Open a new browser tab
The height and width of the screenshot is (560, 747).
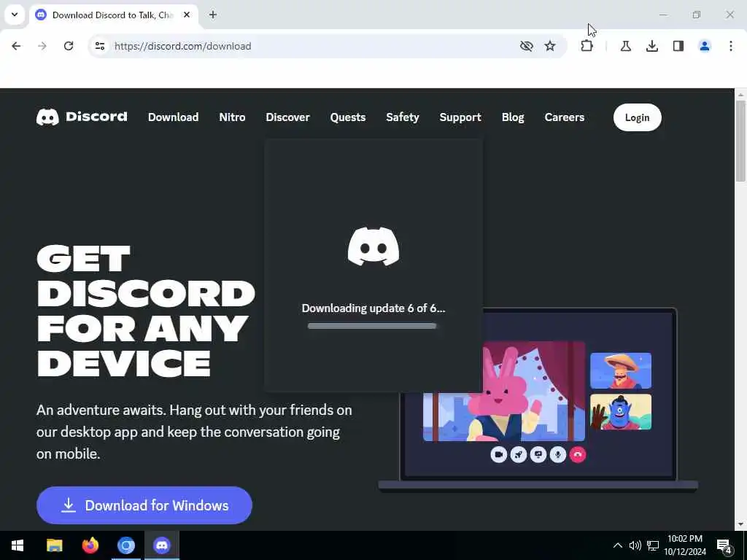click(213, 15)
